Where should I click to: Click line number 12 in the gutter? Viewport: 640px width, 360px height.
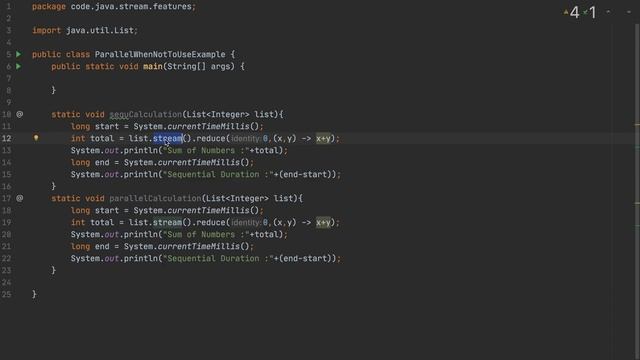coord(7,138)
